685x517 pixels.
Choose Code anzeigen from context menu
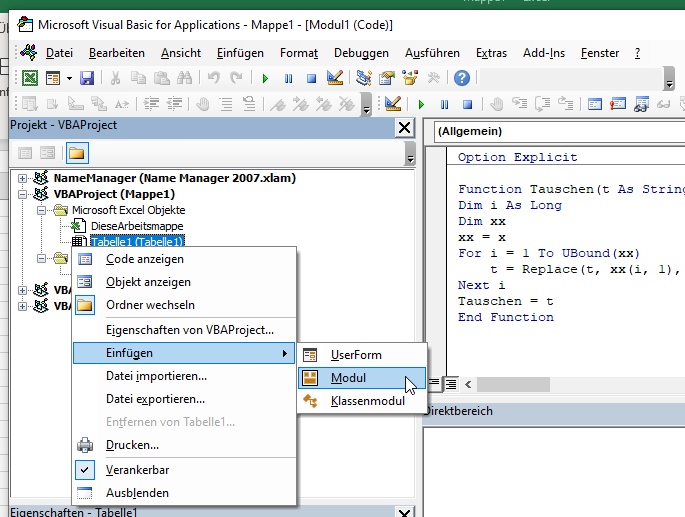tap(184, 259)
